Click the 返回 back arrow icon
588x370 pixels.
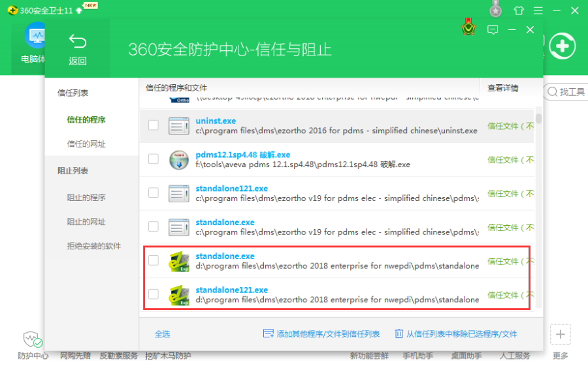[78, 41]
